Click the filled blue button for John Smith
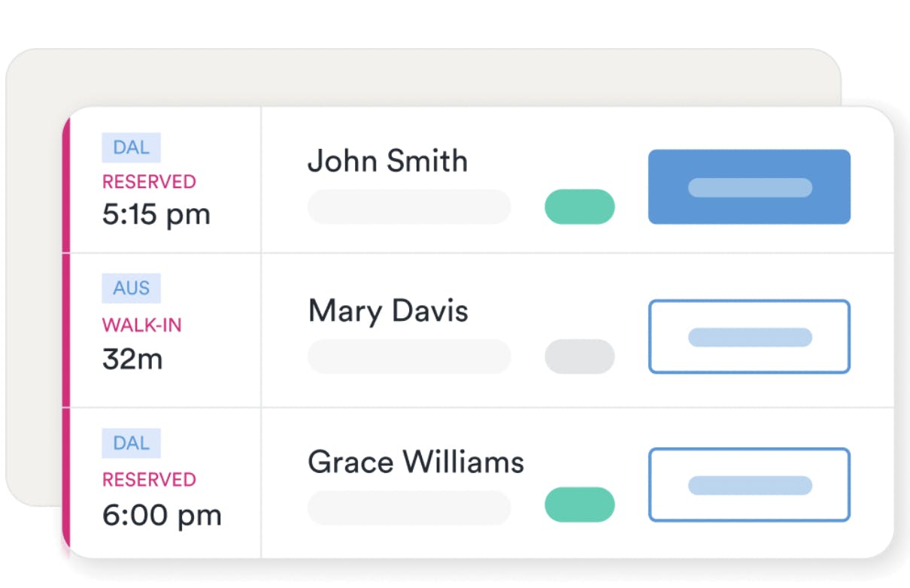910x588 pixels. [x=749, y=187]
